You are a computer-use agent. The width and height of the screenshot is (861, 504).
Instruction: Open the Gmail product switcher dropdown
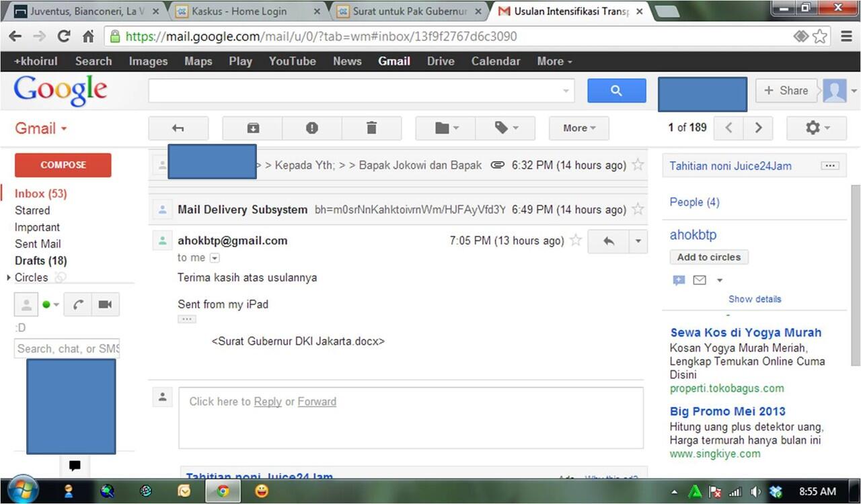pyautogui.click(x=41, y=128)
